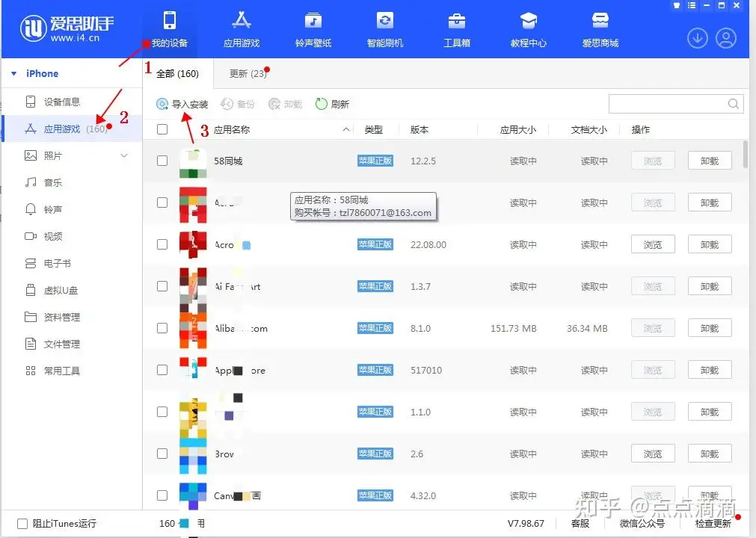Tick the select-all checkbox in header
Viewport: 756px width, 538px height.
[x=162, y=129]
